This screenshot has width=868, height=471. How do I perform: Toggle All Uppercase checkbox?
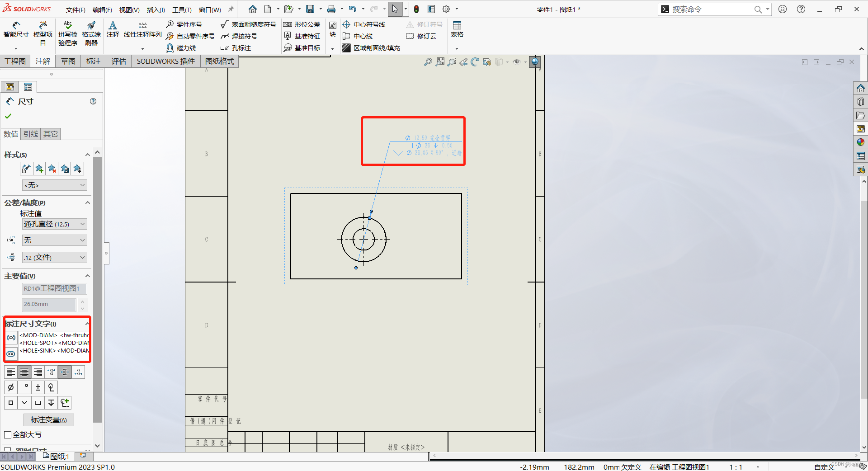coord(8,435)
